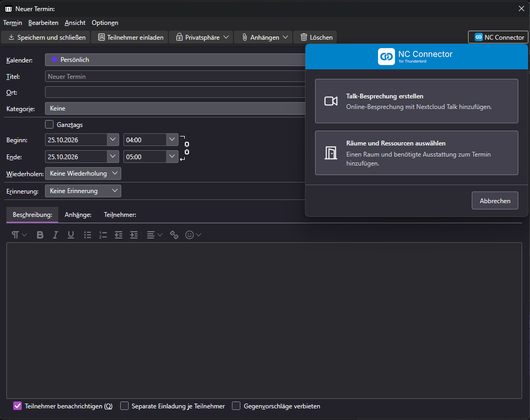Check Gegenvorschläge verbieten option
The width and height of the screenshot is (530, 420).
(x=236, y=406)
